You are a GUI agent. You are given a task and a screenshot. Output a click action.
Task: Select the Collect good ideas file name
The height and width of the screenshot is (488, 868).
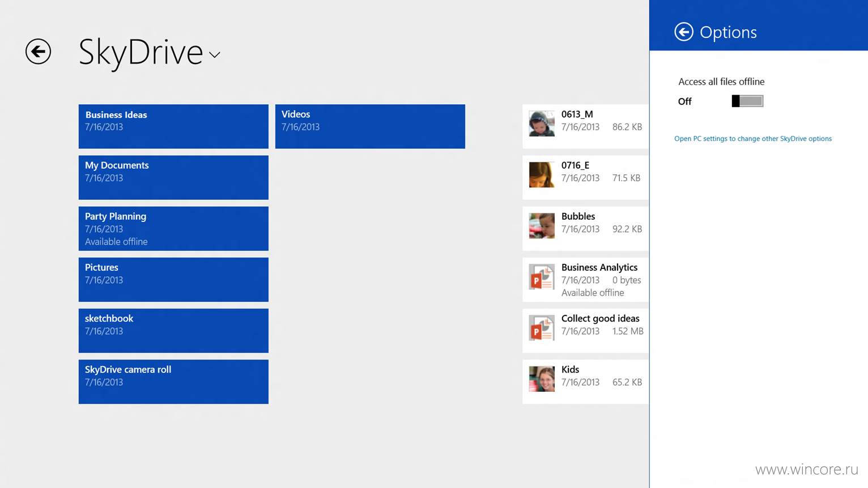point(600,318)
